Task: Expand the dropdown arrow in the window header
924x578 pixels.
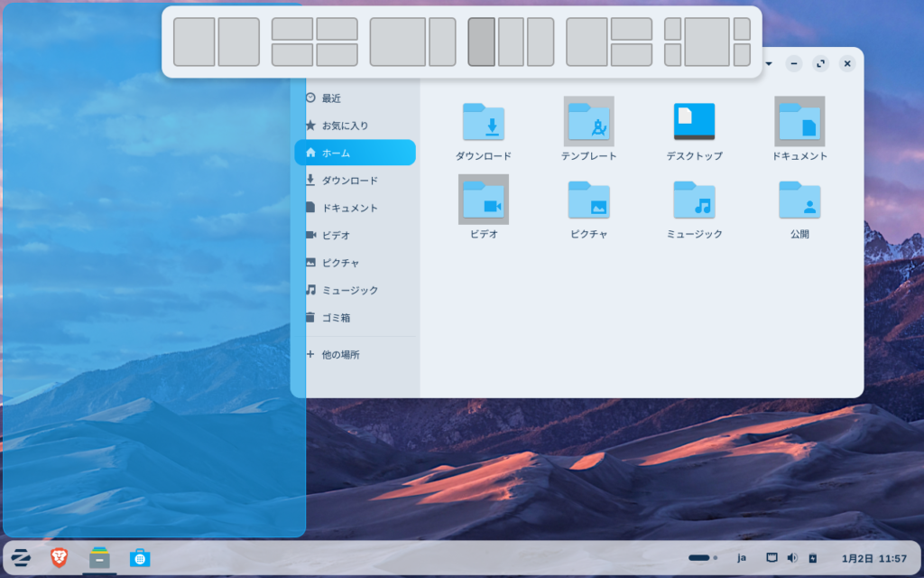Action: pos(768,64)
